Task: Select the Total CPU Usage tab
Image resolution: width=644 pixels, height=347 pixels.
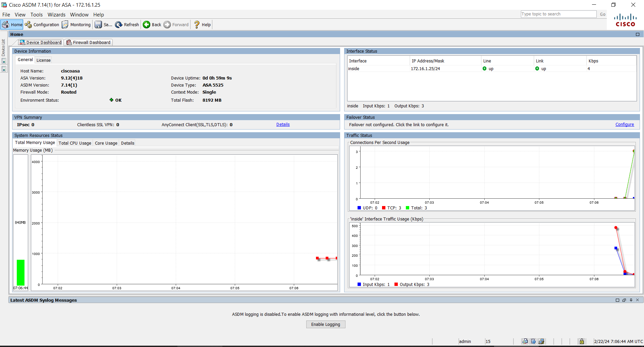Action: pyautogui.click(x=75, y=143)
